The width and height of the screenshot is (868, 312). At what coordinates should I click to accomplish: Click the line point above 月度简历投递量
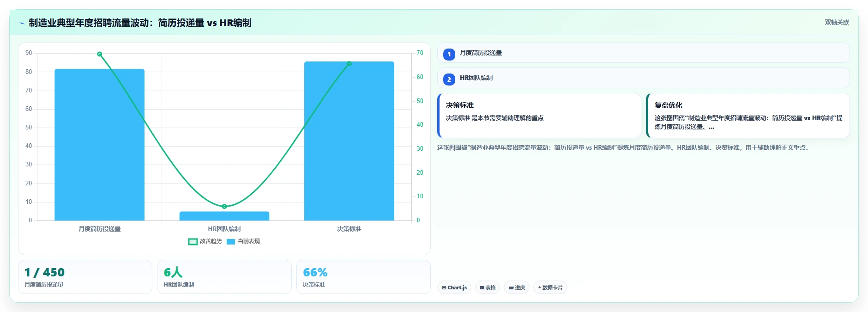click(x=99, y=54)
